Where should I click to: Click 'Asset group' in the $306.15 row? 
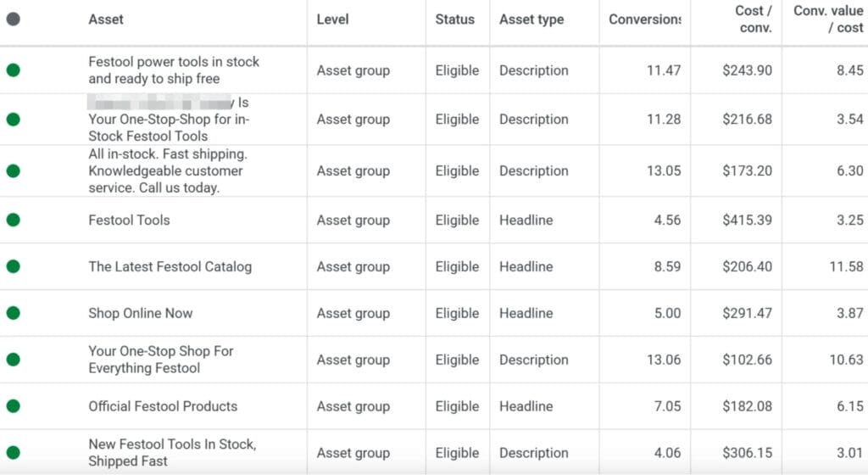coord(353,452)
